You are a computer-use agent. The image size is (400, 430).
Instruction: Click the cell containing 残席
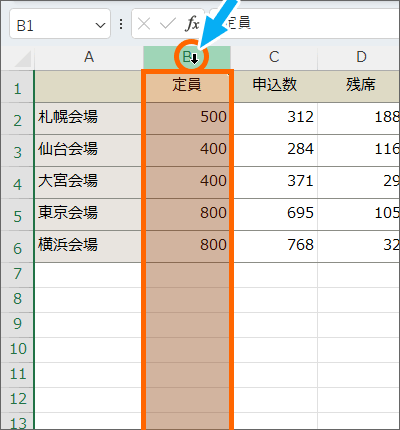click(359, 86)
